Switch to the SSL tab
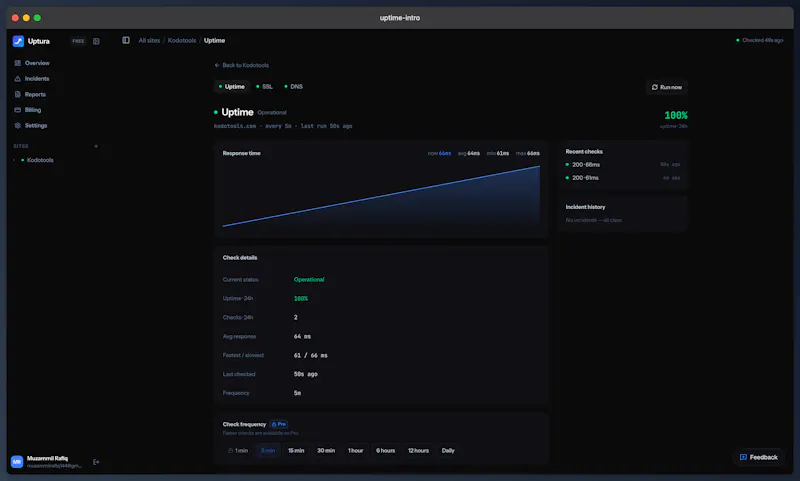 [x=264, y=87]
